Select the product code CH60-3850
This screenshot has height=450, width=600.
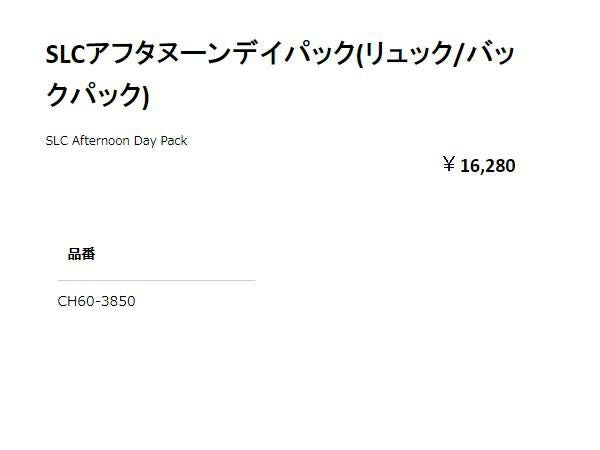point(96,301)
